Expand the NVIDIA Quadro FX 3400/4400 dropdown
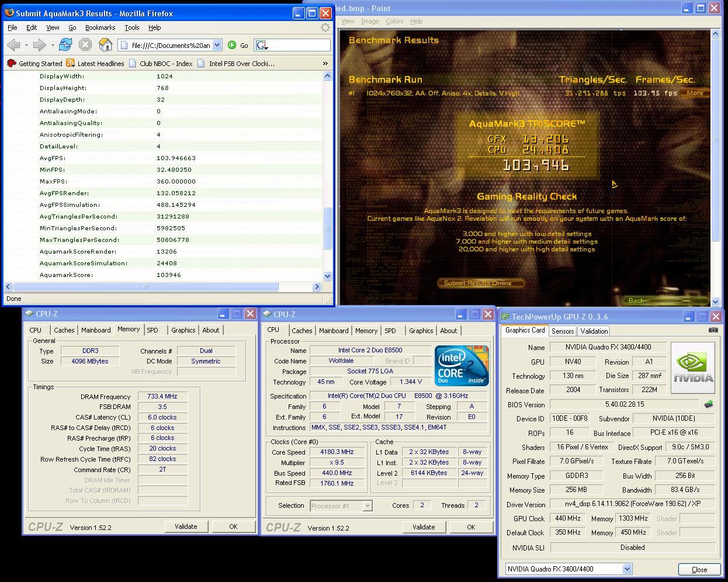 [627, 569]
